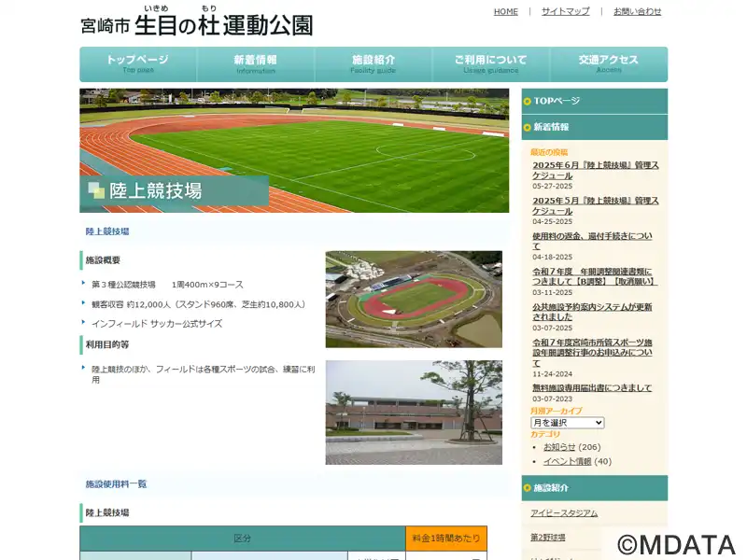Click the 区分 table header cell

click(x=243, y=539)
